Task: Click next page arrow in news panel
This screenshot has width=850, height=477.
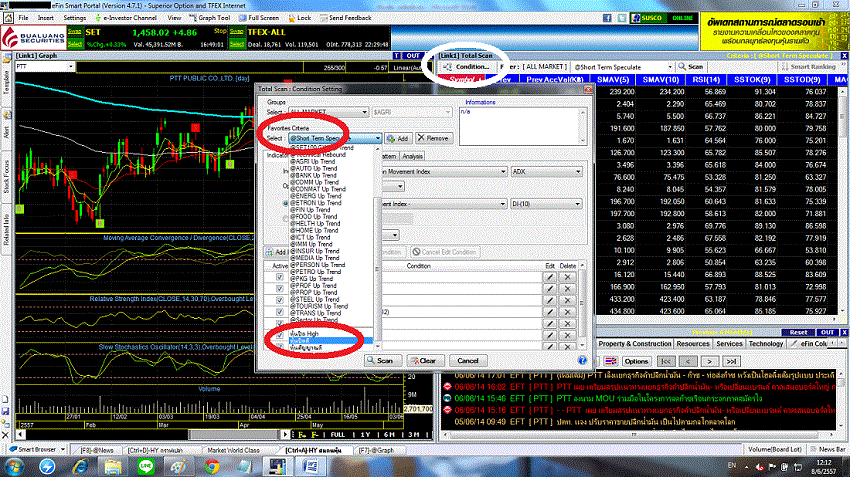Action: [x=709, y=362]
